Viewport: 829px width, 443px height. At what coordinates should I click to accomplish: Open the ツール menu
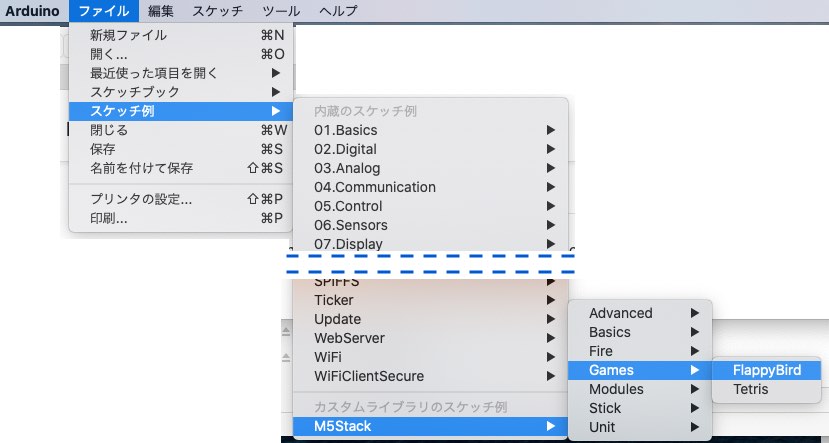tap(281, 11)
